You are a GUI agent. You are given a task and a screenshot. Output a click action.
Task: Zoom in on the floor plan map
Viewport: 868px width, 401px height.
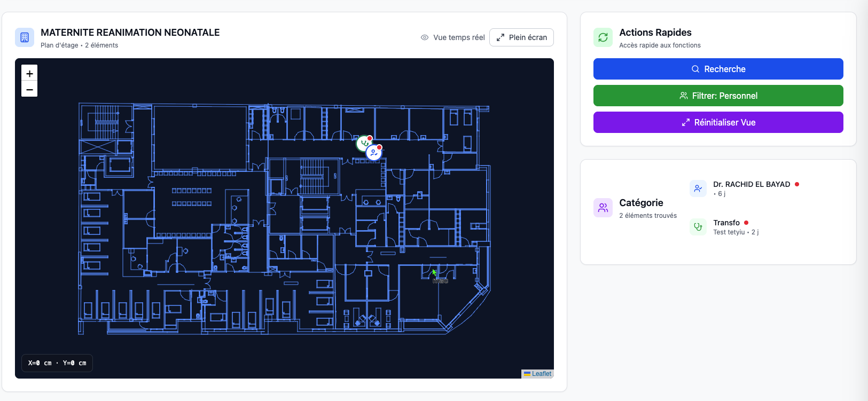pos(29,74)
